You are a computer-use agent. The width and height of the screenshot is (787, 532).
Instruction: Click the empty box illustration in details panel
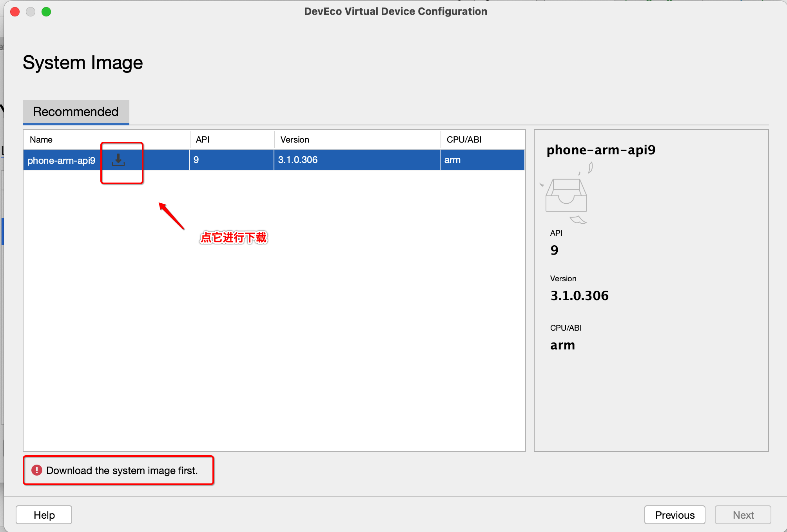[x=567, y=194]
